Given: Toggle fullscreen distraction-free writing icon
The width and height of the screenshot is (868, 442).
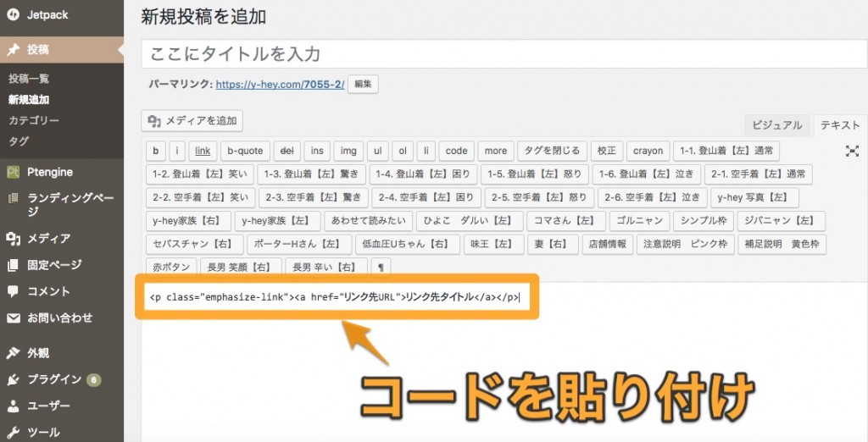Looking at the screenshot, I should click(x=852, y=151).
